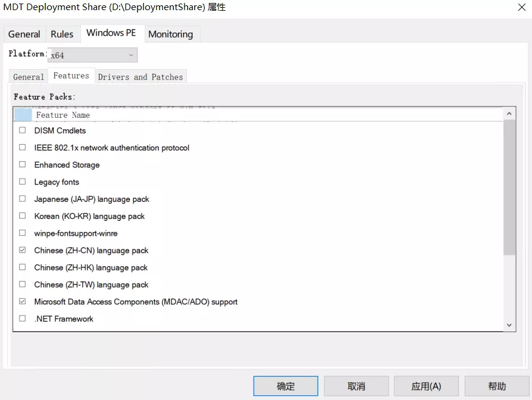The width and height of the screenshot is (532, 400).
Task: Click the 帮助 (Help) button
Action: coord(497,386)
